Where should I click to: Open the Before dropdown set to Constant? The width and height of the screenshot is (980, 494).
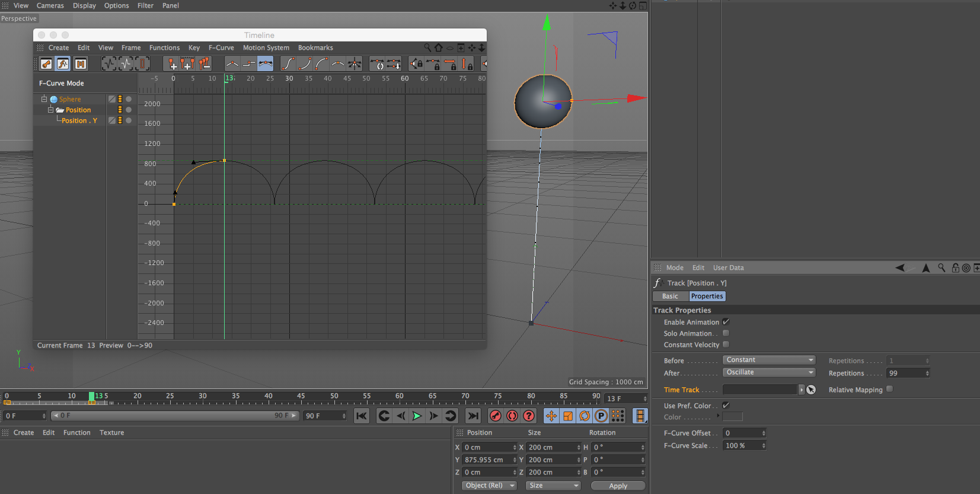tap(769, 360)
